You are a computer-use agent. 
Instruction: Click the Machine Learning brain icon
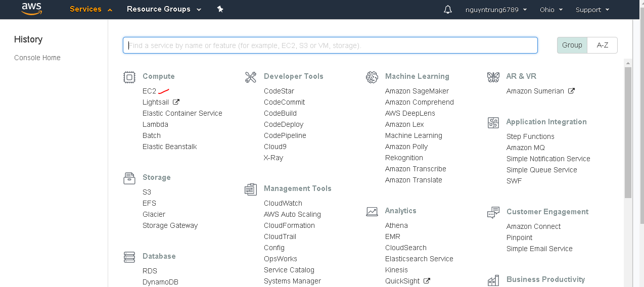coord(372,77)
